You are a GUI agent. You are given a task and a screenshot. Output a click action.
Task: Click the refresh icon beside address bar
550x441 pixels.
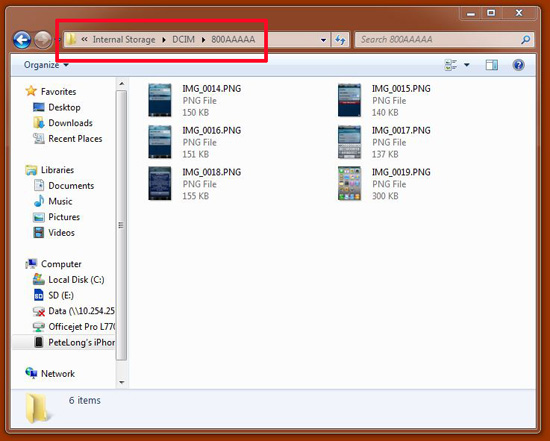(340, 40)
